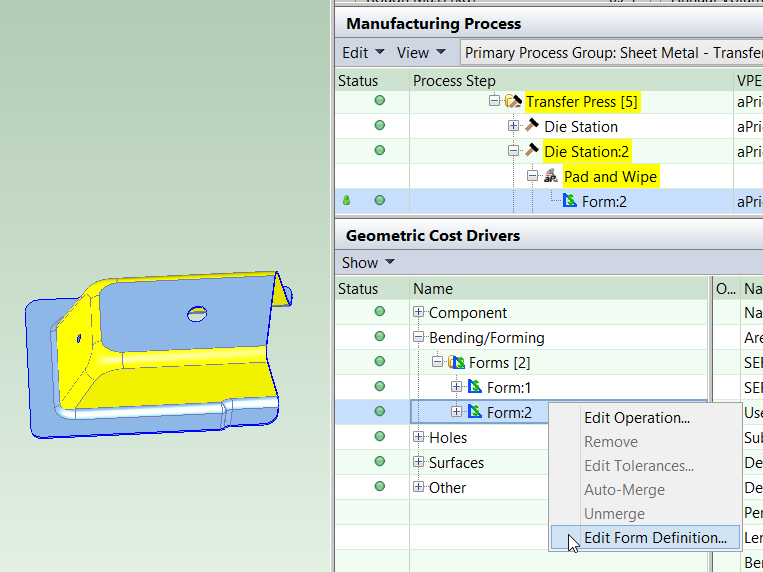Click the Pad and Wipe process icon

click(x=551, y=176)
